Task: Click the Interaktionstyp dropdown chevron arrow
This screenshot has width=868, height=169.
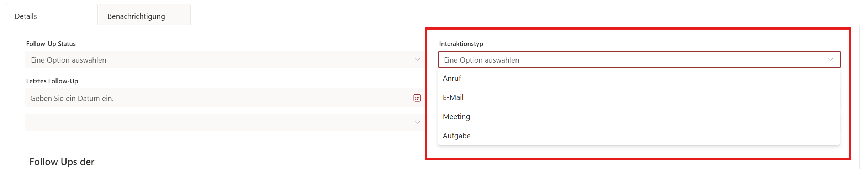Action: [831, 60]
